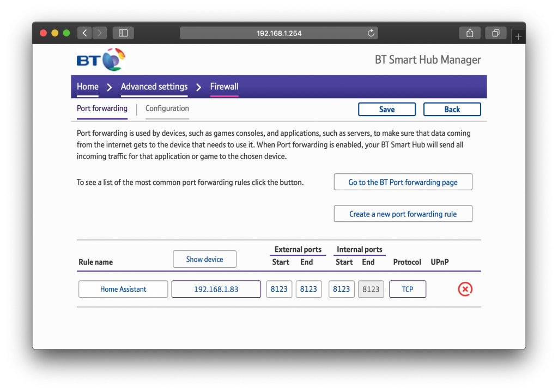Show all tabs overview icon
This screenshot has height=392, width=558.
pos(496,33)
